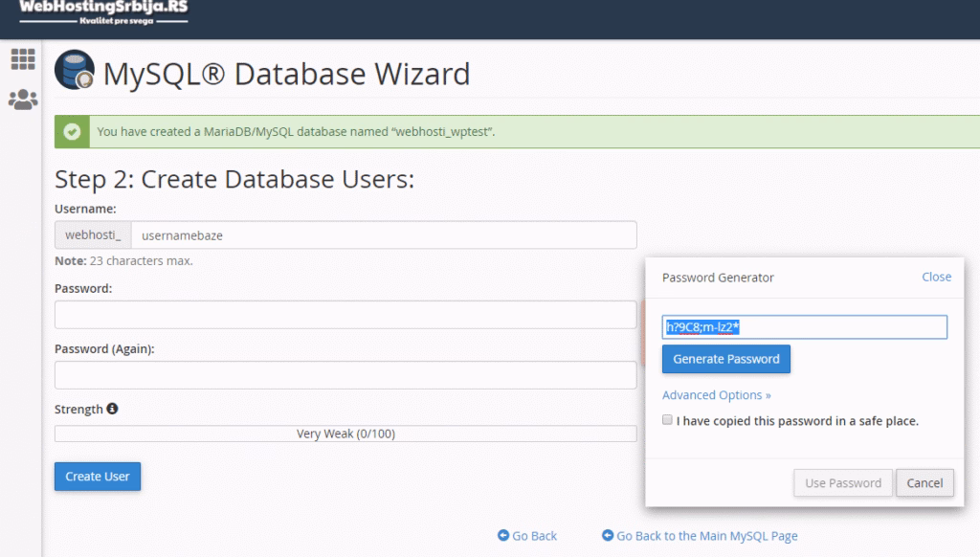980x557 pixels.
Task: Click the arrow icon beside Main MySQL Page
Action: coord(608,535)
